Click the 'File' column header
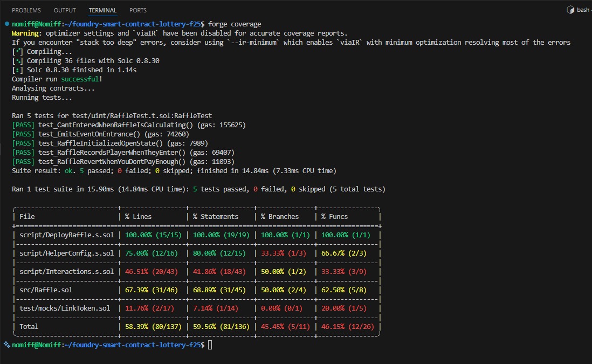 (27, 217)
